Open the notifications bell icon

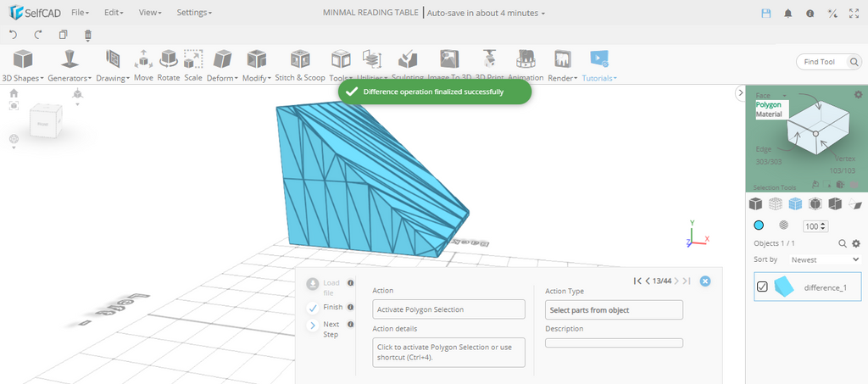pyautogui.click(x=787, y=14)
